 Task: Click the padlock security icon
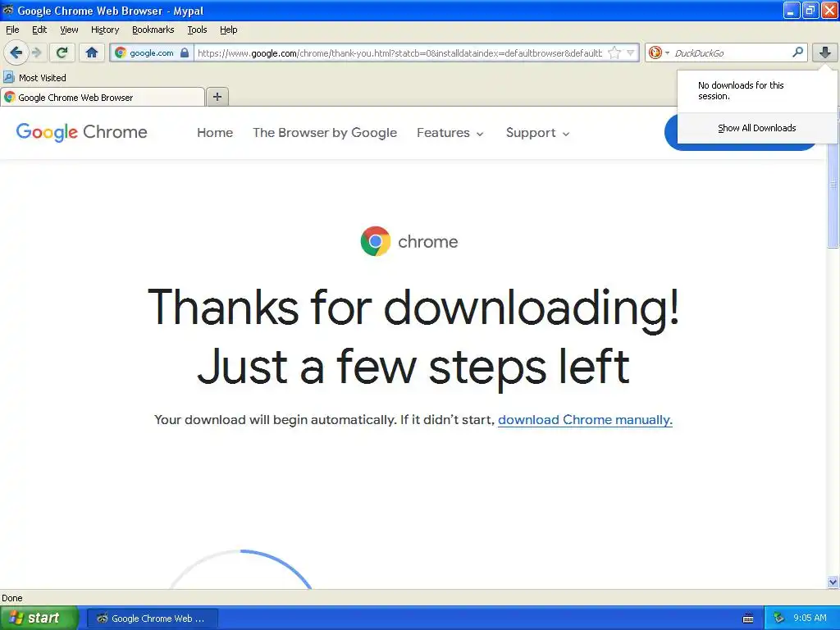pyautogui.click(x=185, y=52)
